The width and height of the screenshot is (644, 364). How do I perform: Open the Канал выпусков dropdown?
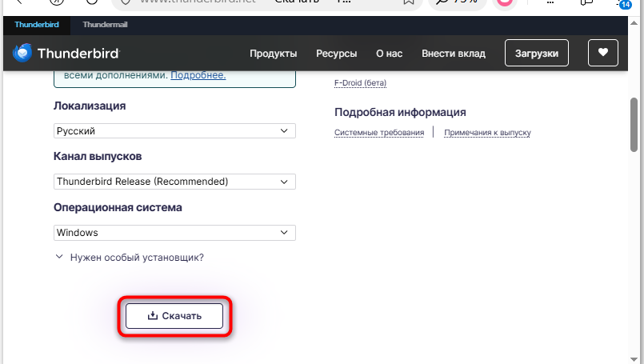pos(174,182)
